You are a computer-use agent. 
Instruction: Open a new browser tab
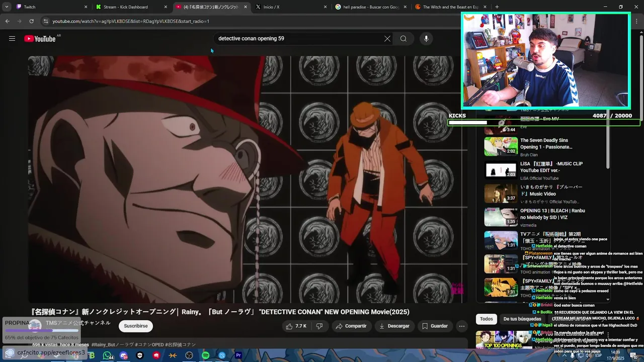point(497,7)
